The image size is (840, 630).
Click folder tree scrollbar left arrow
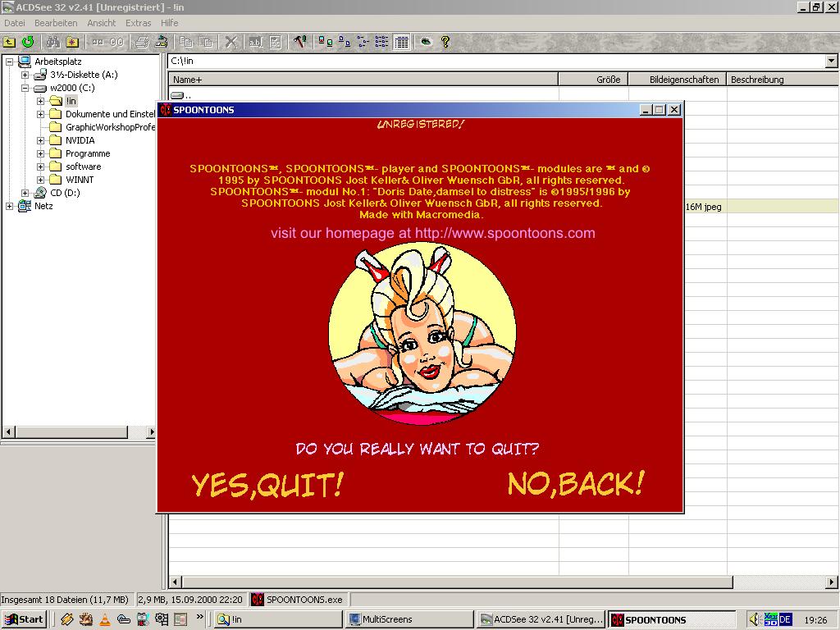8,431
